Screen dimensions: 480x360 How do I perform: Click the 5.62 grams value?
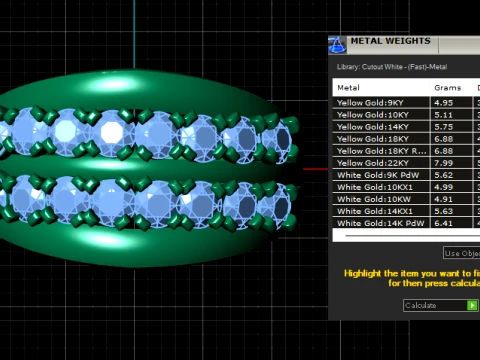click(444, 175)
